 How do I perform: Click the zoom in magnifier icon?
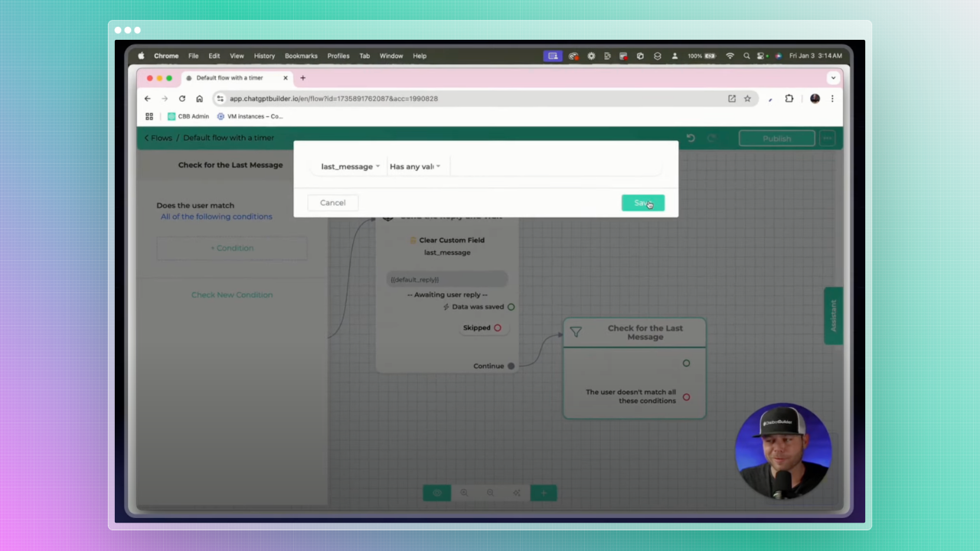(x=464, y=493)
